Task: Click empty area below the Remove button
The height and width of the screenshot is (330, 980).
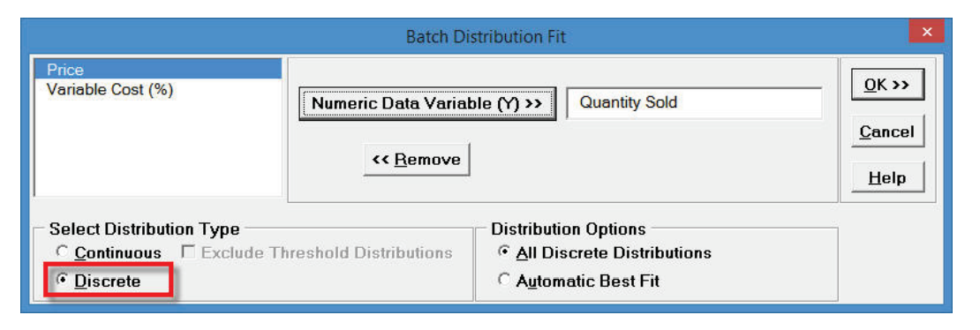Action: click(x=562, y=189)
